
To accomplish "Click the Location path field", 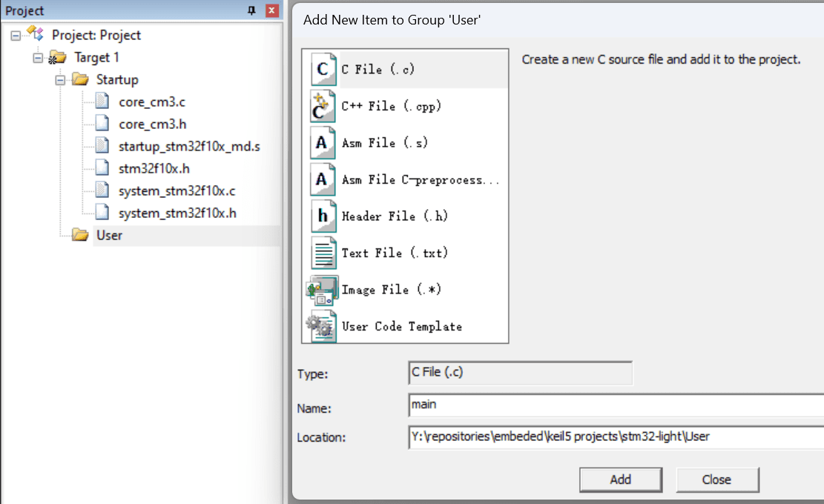I will click(x=616, y=437).
